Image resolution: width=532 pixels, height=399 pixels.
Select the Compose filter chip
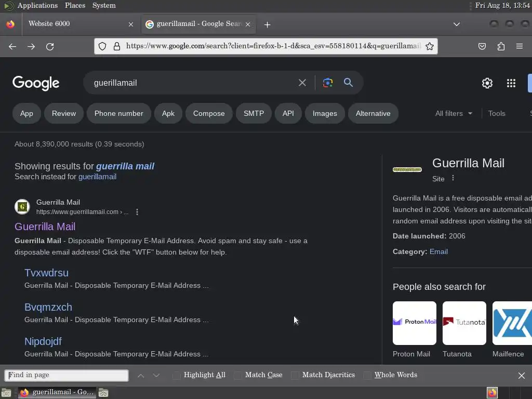coord(209,113)
